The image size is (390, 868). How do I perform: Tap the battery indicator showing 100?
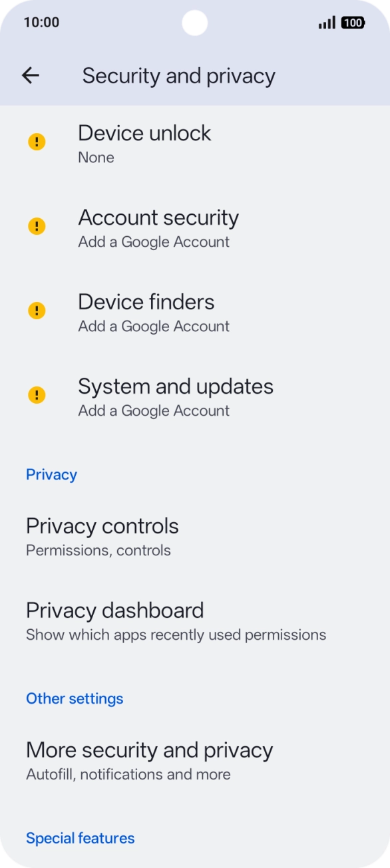coord(351,22)
